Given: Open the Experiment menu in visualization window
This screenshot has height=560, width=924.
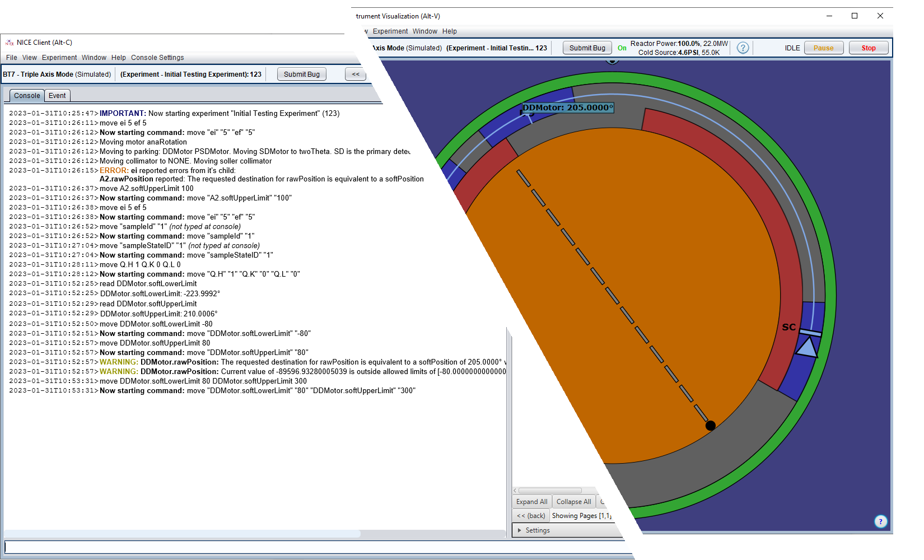Looking at the screenshot, I should (x=390, y=31).
